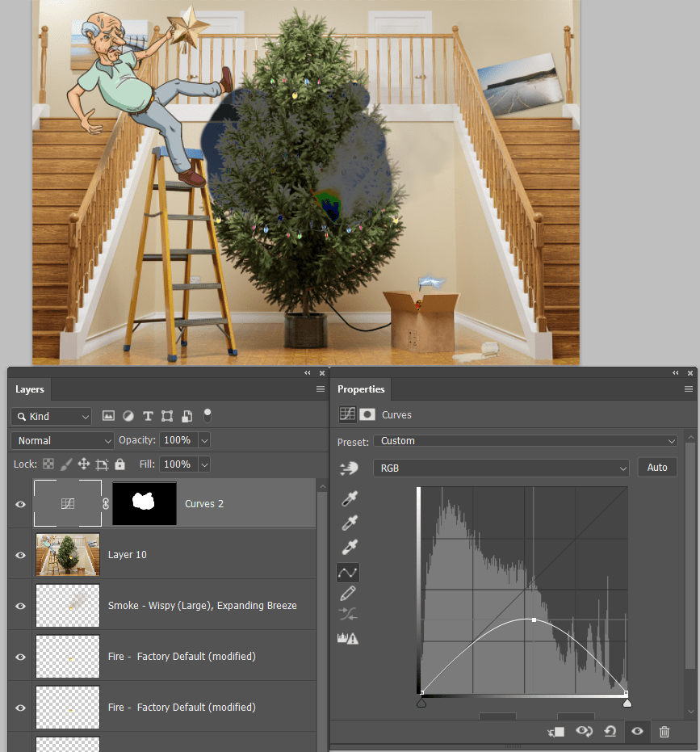
Task: Delete the Curves adjustment layer via trash icon
Action: (664, 732)
